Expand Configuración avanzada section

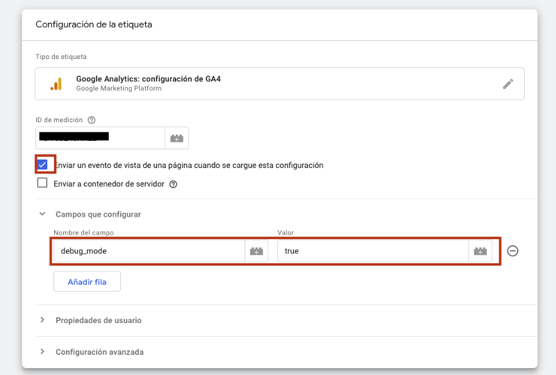[x=42, y=352]
